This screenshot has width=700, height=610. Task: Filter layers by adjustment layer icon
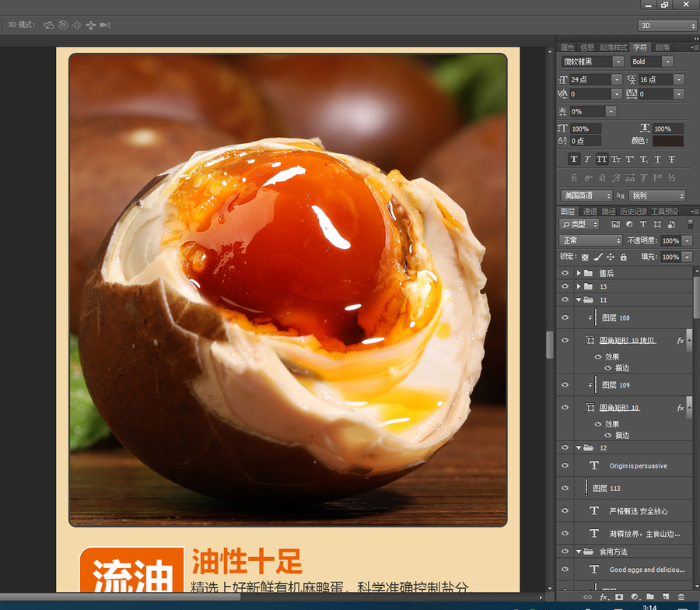pos(629,224)
